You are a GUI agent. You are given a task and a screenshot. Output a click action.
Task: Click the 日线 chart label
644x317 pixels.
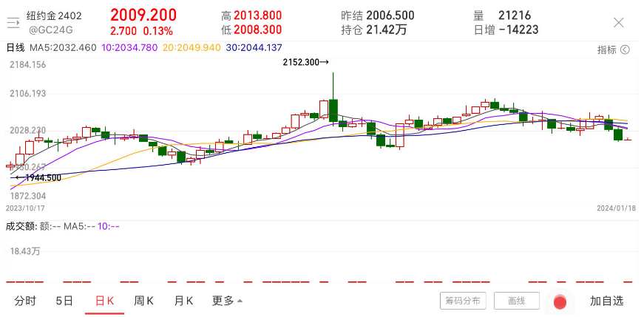pyautogui.click(x=16, y=47)
